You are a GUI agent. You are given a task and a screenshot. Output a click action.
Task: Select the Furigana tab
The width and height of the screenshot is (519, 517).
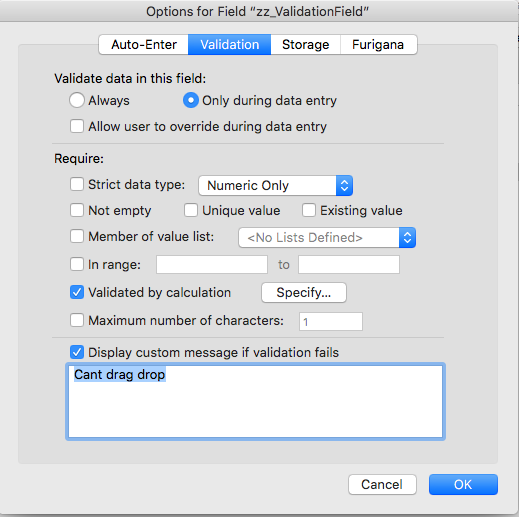click(x=378, y=45)
